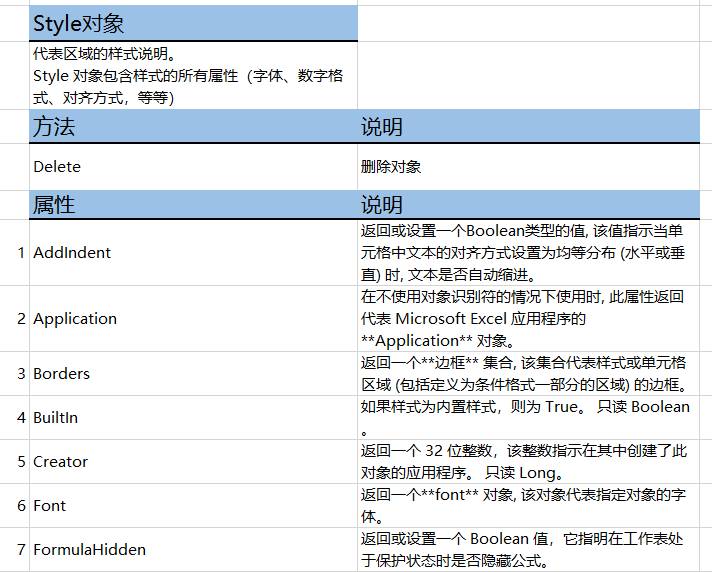Select the '说明' header beside '方法'
The height and width of the screenshot is (572, 712).
(529, 126)
